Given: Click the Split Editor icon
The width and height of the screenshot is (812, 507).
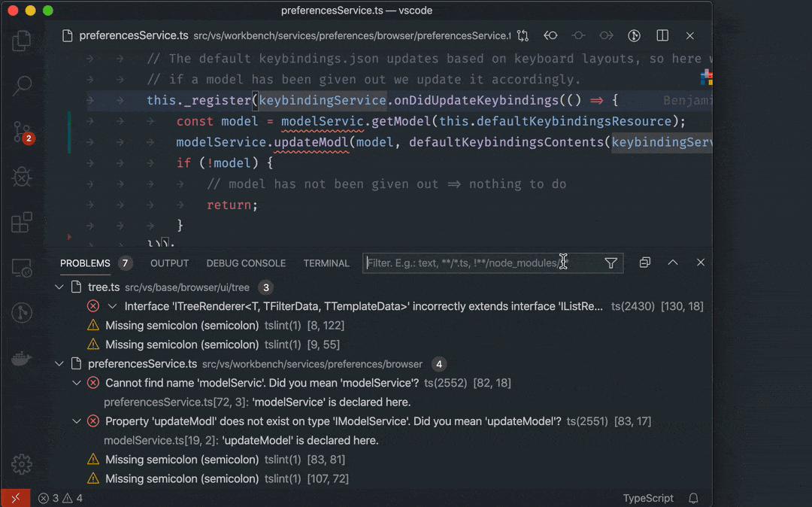Looking at the screenshot, I should tap(662, 35).
